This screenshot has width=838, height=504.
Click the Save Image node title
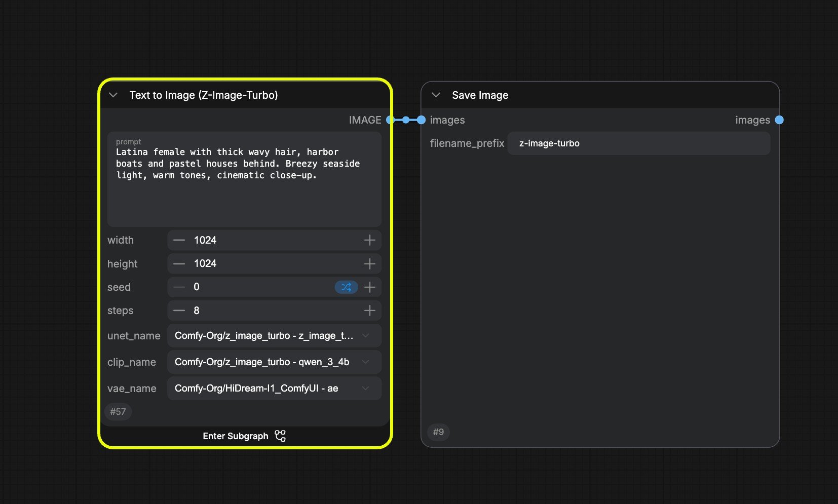[480, 95]
